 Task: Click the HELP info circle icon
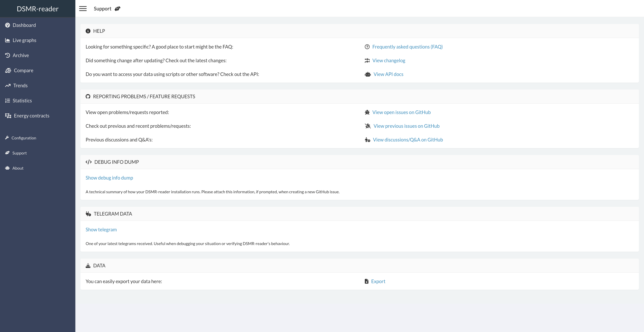click(x=88, y=31)
